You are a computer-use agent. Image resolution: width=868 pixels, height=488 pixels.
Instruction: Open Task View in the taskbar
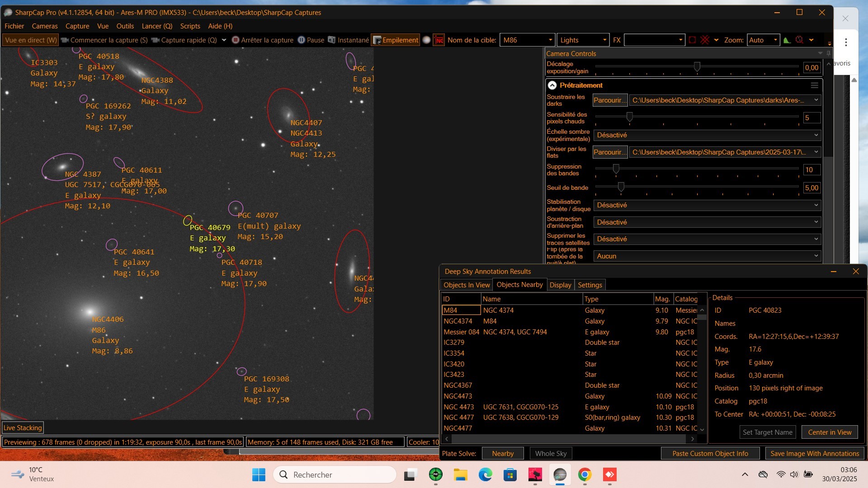point(410,475)
